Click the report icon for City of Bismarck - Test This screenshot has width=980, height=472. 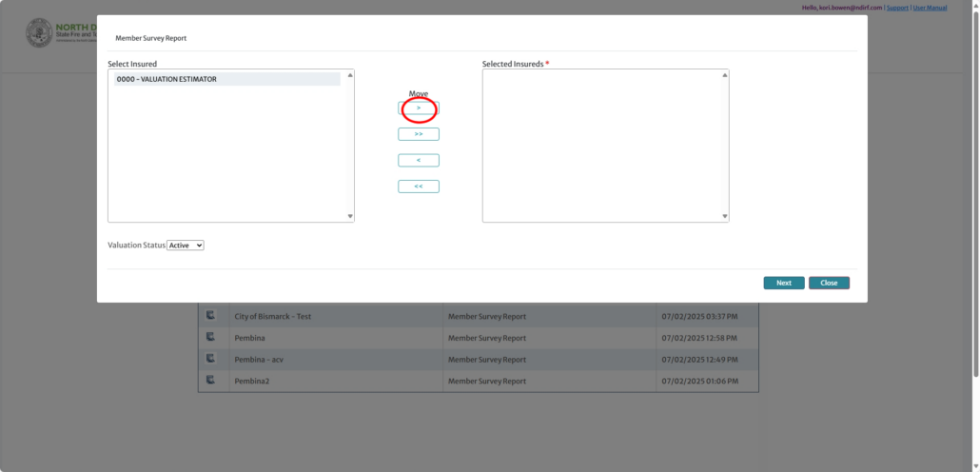click(x=211, y=316)
